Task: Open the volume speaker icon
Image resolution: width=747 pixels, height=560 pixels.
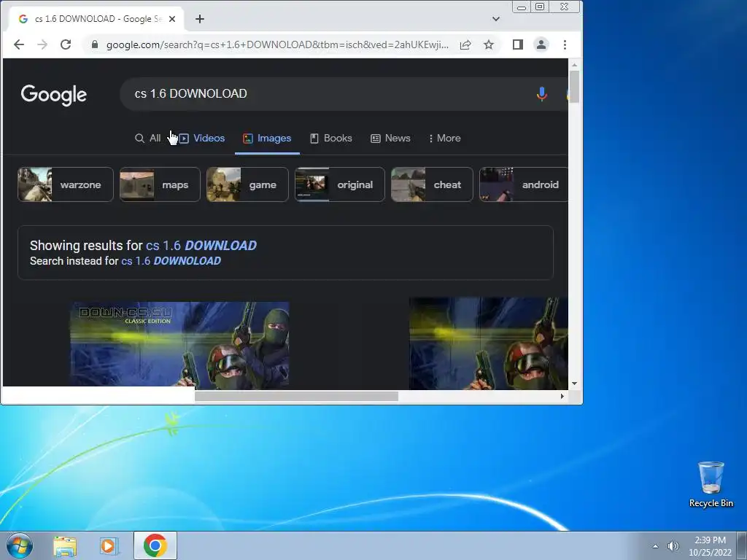Action: coord(673,546)
